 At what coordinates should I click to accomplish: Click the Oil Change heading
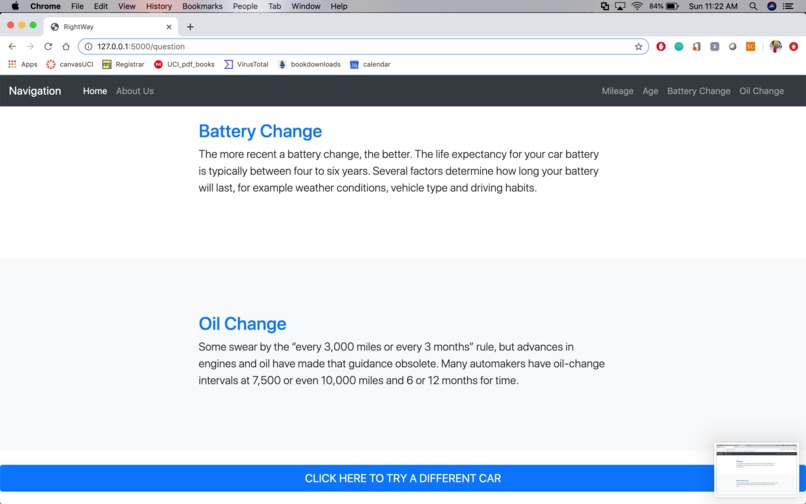click(x=242, y=323)
